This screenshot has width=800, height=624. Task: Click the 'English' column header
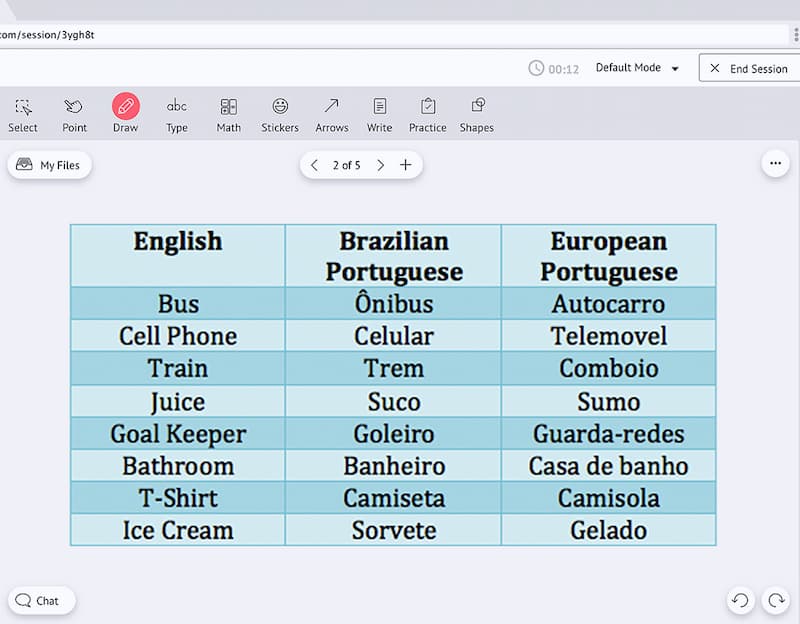178,256
